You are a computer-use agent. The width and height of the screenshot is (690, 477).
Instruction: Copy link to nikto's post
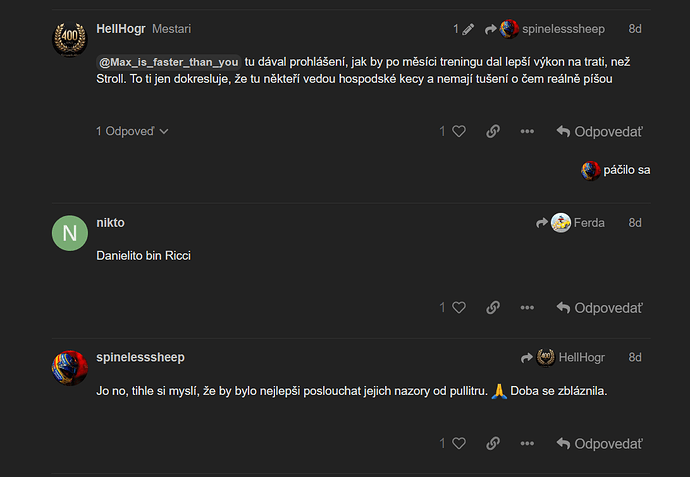point(493,307)
